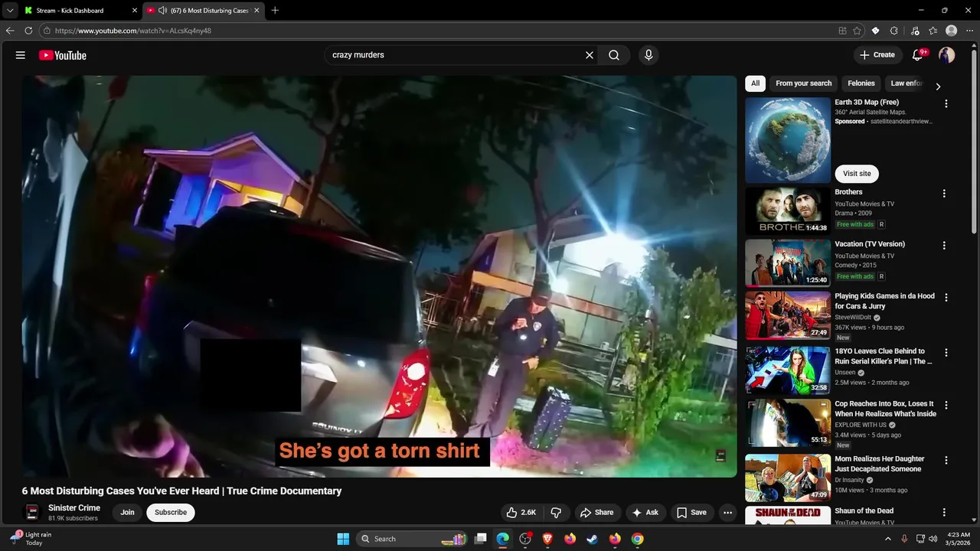Click the Join channel membership button
Image resolution: width=980 pixels, height=551 pixels.
(x=127, y=513)
